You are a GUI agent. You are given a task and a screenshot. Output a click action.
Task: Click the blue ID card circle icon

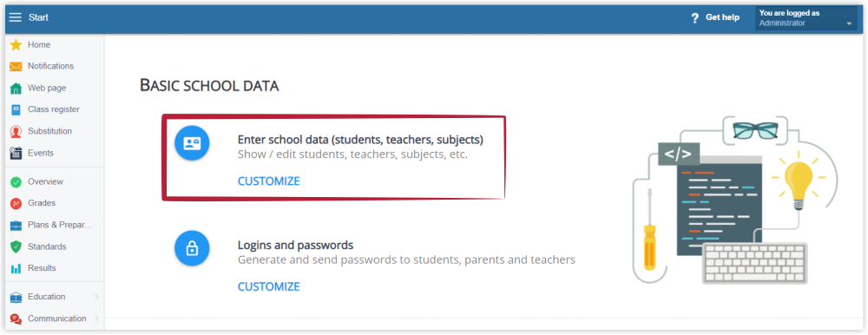pyautogui.click(x=192, y=143)
